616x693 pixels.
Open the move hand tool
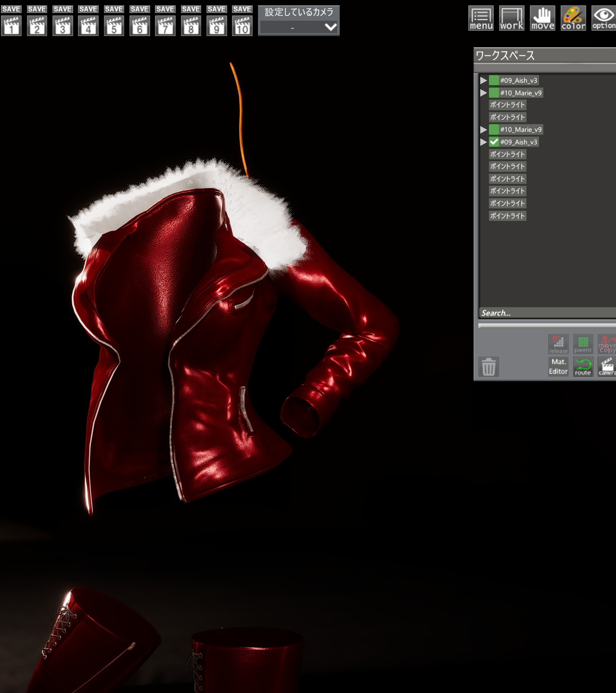(542, 19)
